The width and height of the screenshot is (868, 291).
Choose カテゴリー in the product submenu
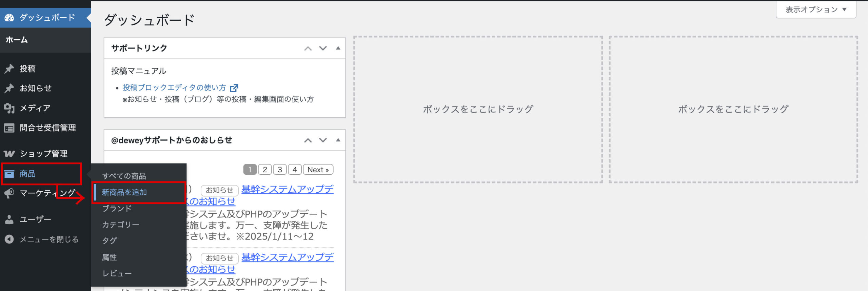point(121,225)
